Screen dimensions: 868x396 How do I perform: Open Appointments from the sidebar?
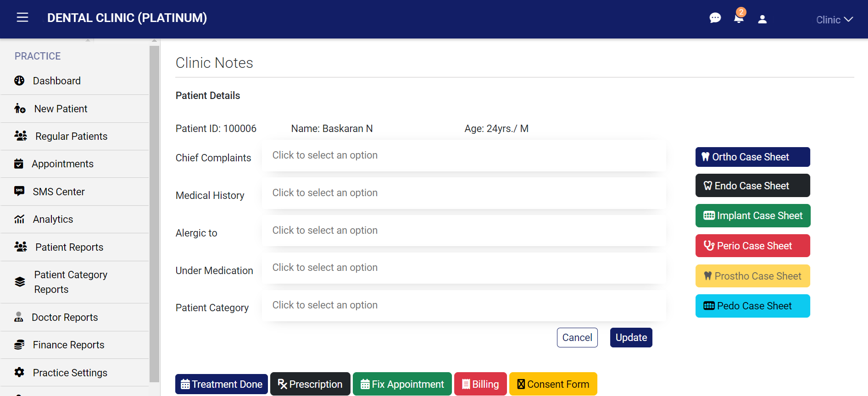[62, 164]
